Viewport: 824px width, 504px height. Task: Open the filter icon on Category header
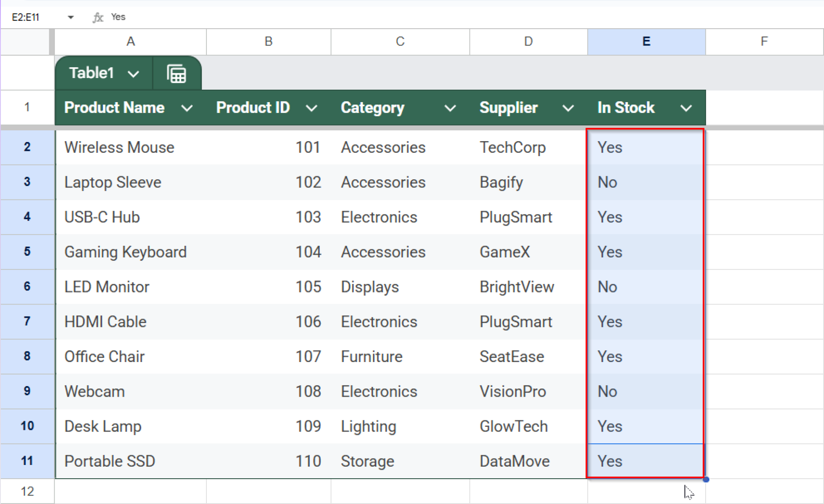451,108
